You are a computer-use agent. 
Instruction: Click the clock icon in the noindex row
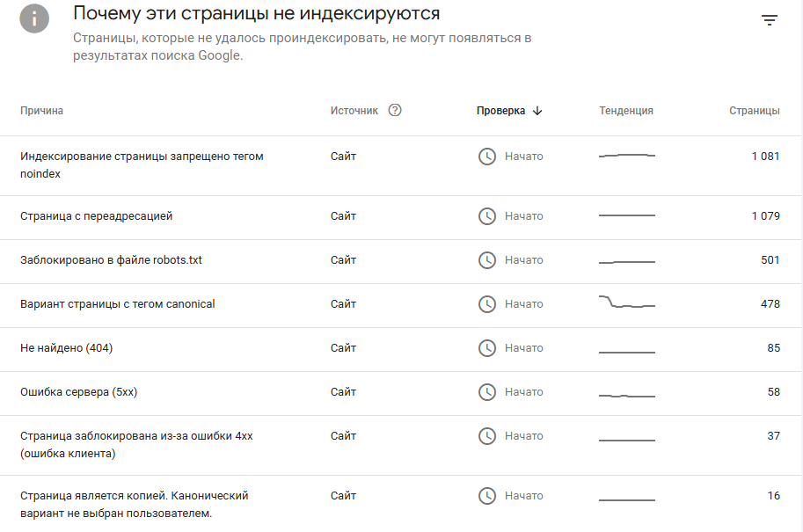click(x=487, y=157)
